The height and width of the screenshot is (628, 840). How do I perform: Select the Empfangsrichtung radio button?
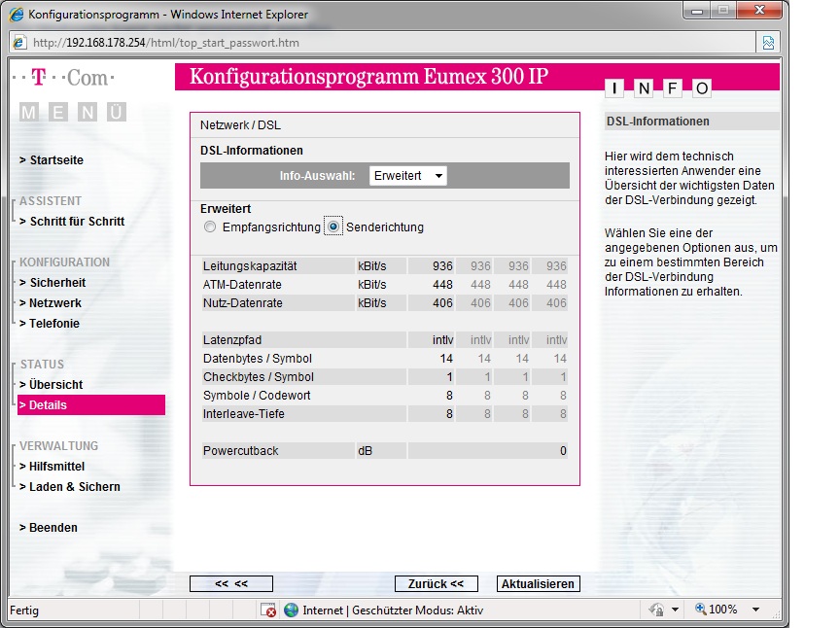point(210,227)
